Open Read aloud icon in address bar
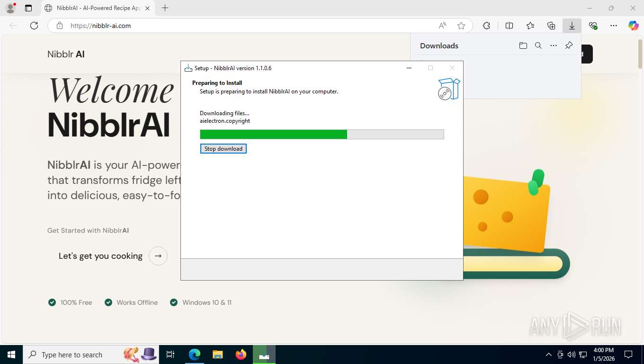644x364 pixels. coord(442,26)
